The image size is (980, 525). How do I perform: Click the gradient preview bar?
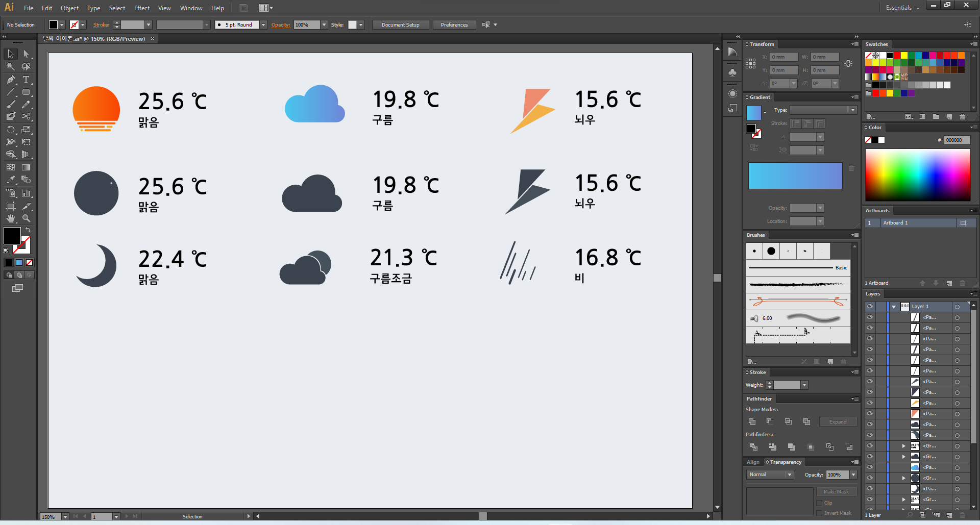(795, 176)
